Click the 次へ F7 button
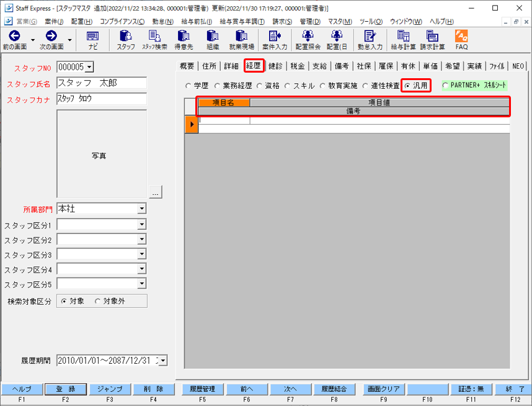 290,389
